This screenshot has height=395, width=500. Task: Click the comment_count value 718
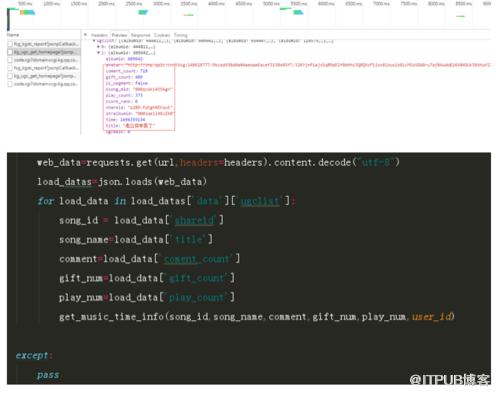(144, 71)
